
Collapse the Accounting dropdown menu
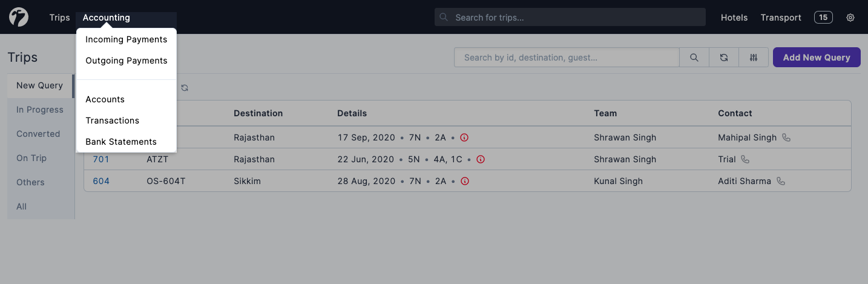click(x=107, y=18)
